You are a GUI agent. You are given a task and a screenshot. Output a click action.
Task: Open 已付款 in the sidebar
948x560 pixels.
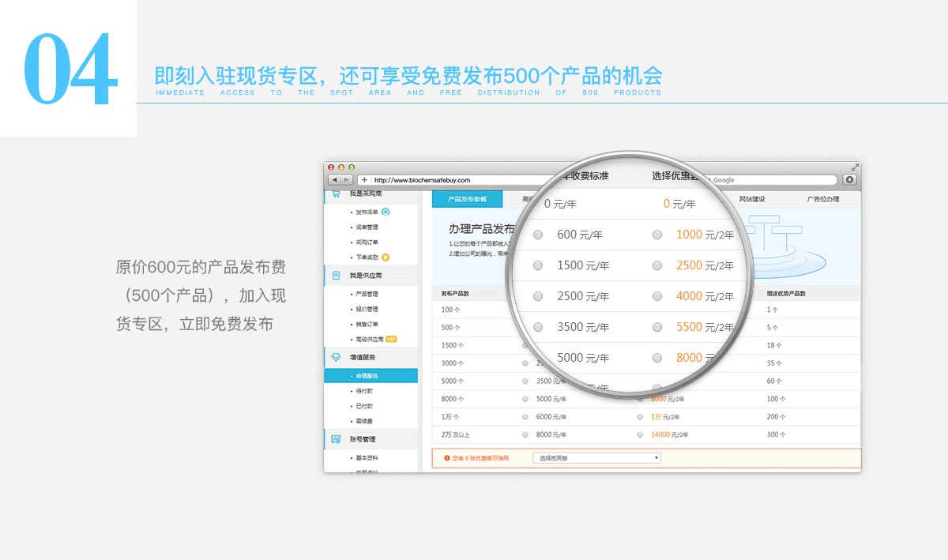(364, 406)
